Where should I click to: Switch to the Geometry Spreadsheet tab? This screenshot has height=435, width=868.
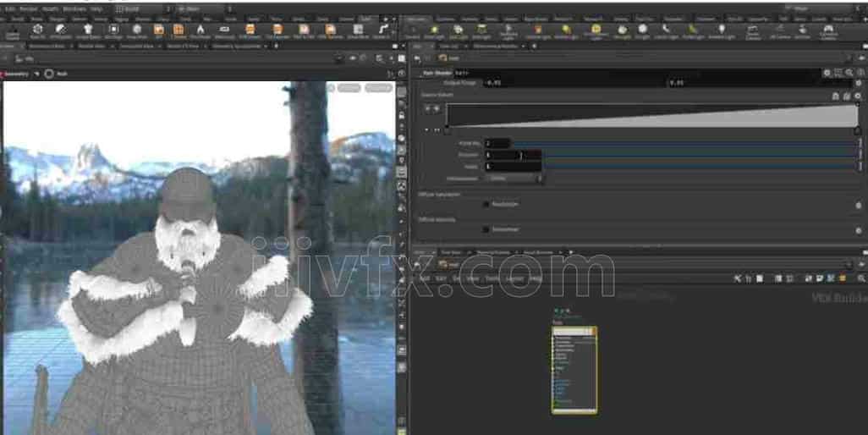[238, 46]
